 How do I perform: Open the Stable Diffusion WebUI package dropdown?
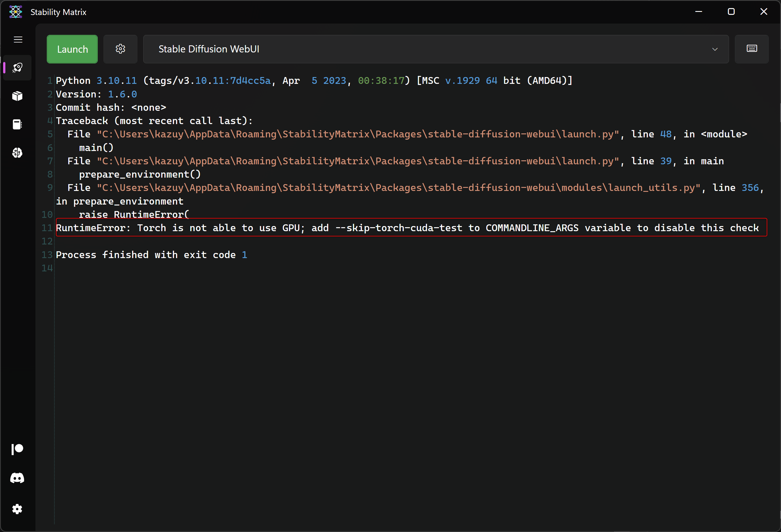click(x=436, y=49)
